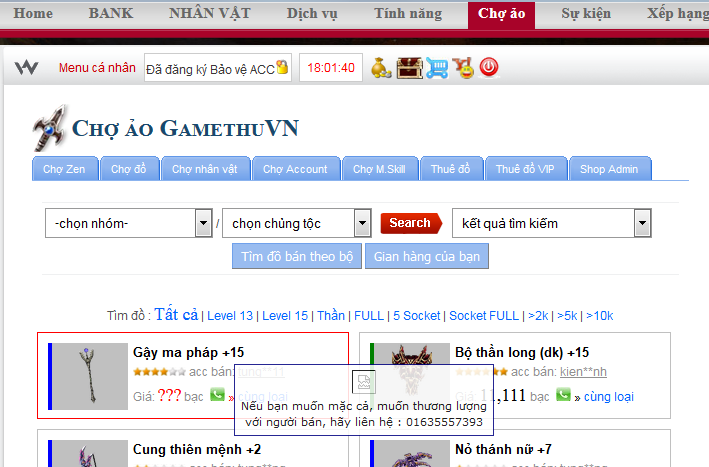Click the blue shopping cart icon
The height and width of the screenshot is (467, 709).
click(437, 68)
